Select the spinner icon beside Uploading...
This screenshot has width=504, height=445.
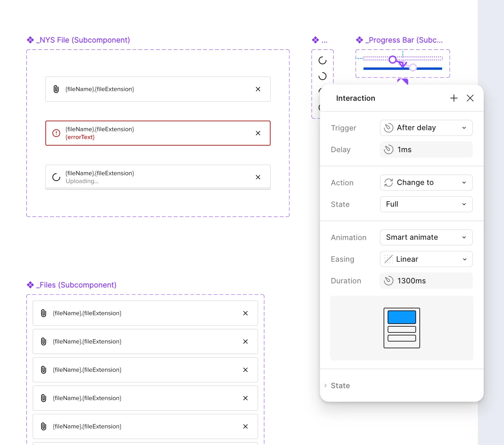pyautogui.click(x=56, y=177)
